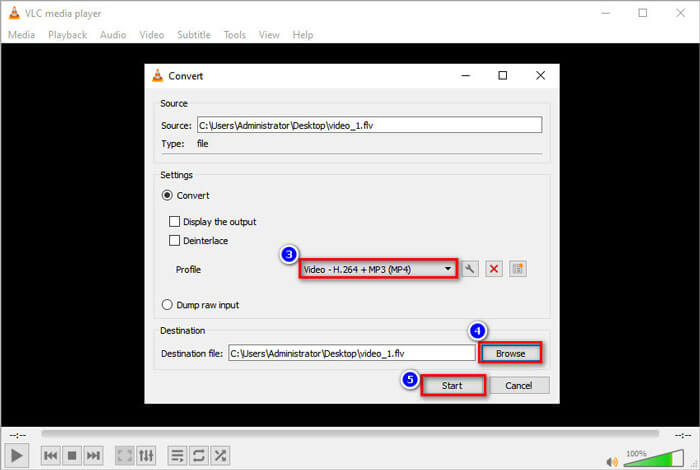Click the remaining time label right of seek bar
Viewport: 700px width, 470px height.
click(683, 435)
